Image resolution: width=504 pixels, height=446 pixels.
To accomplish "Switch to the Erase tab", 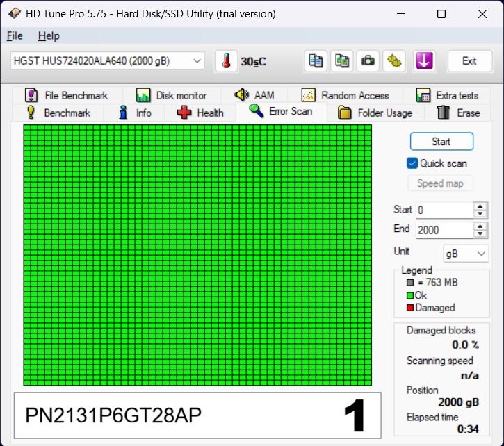I will pyautogui.click(x=458, y=113).
